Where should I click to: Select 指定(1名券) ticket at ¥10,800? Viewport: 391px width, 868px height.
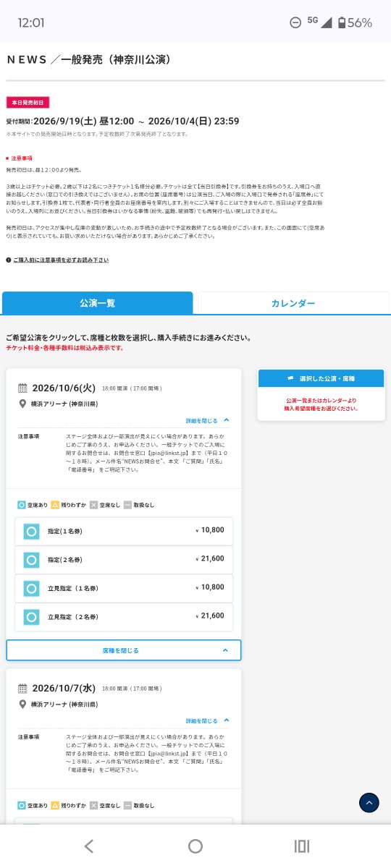coord(124,531)
